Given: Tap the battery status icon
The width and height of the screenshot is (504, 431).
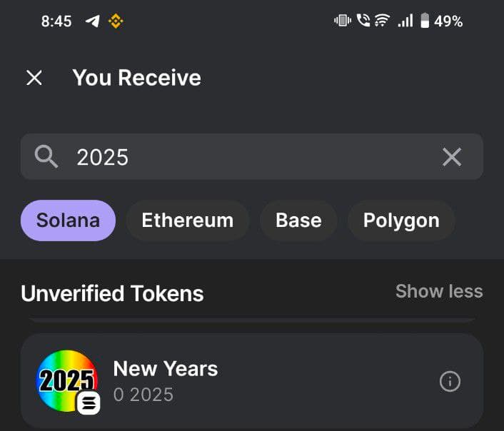Looking at the screenshot, I should tap(425, 21).
